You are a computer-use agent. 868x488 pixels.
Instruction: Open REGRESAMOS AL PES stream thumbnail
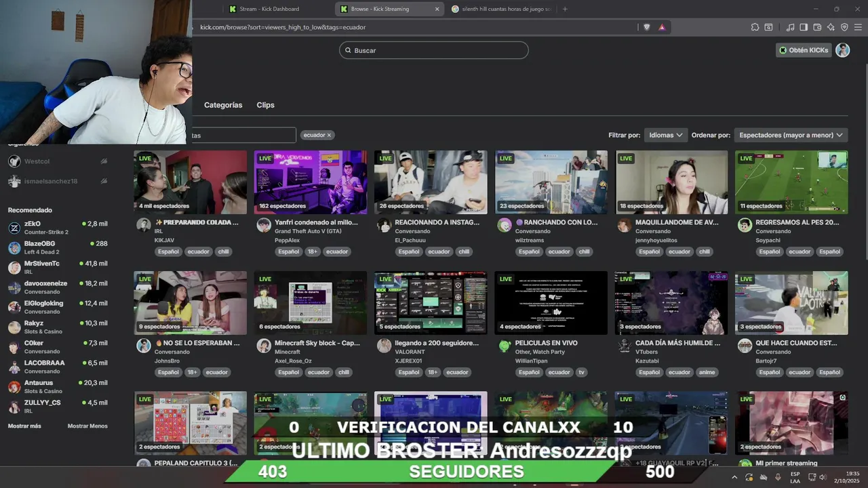[791, 182]
